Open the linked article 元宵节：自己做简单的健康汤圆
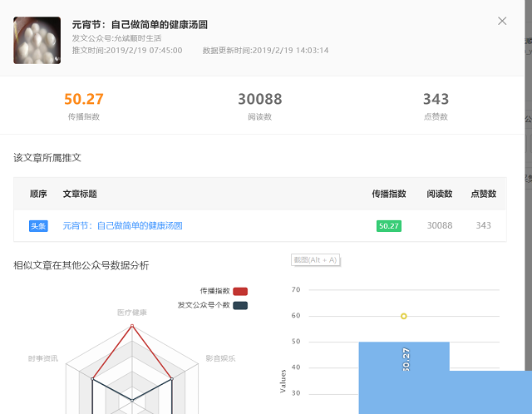The width and height of the screenshot is (532, 414). click(122, 225)
